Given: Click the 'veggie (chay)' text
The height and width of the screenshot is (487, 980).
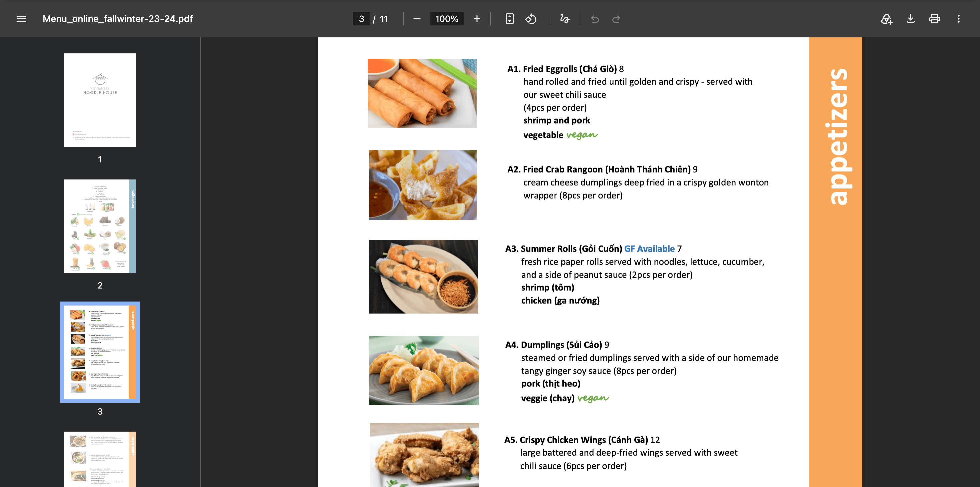Looking at the screenshot, I should 548,398.
